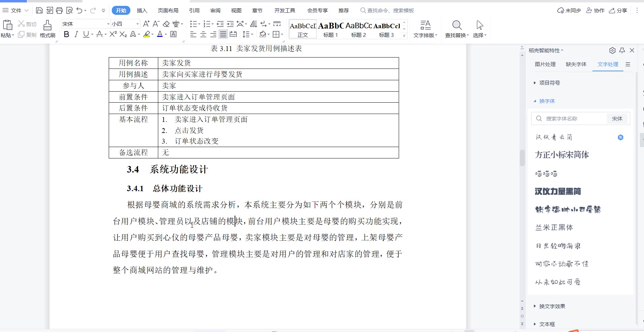644x332 pixels.
Task: Click the Save icon in quick toolbar
Action: point(39,11)
